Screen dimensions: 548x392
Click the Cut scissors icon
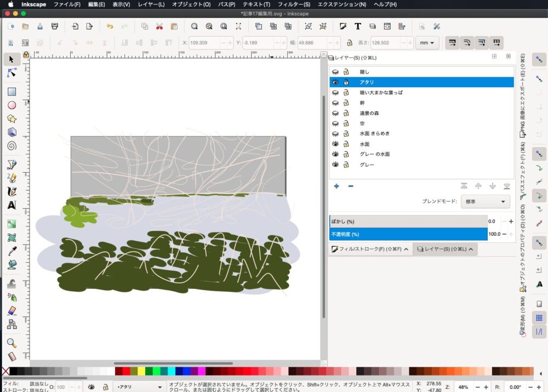coord(159,26)
